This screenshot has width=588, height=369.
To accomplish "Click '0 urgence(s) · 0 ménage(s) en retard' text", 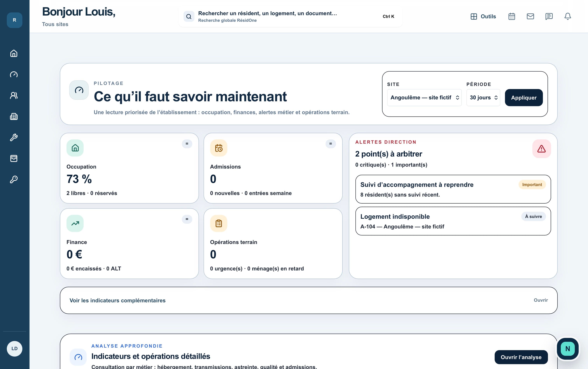I will point(257,268).
